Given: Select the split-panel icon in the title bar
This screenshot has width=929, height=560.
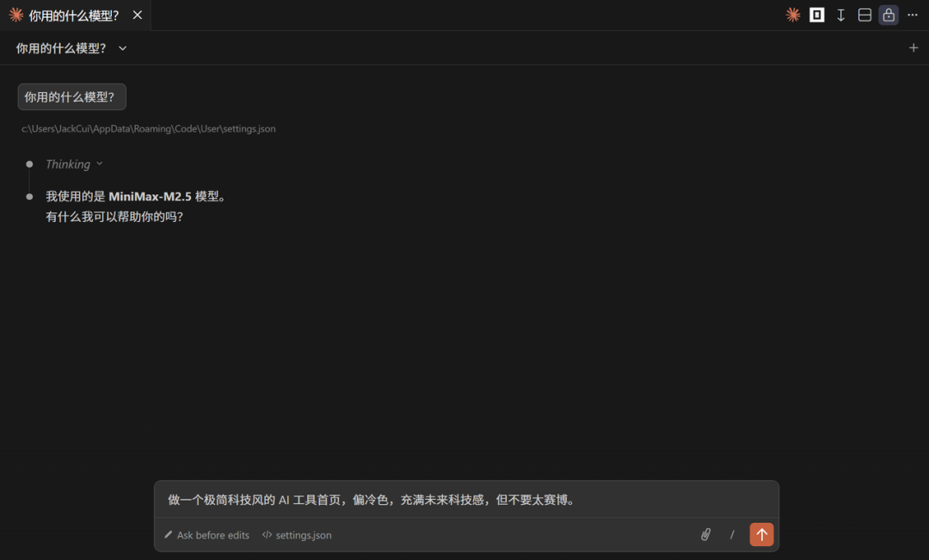Looking at the screenshot, I should pyautogui.click(x=864, y=15).
